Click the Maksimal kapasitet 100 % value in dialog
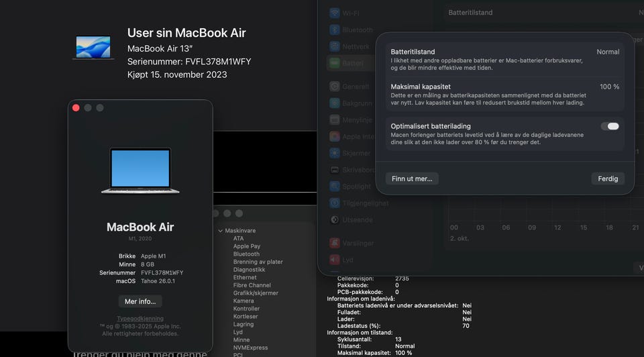644x357 pixels. [609, 87]
